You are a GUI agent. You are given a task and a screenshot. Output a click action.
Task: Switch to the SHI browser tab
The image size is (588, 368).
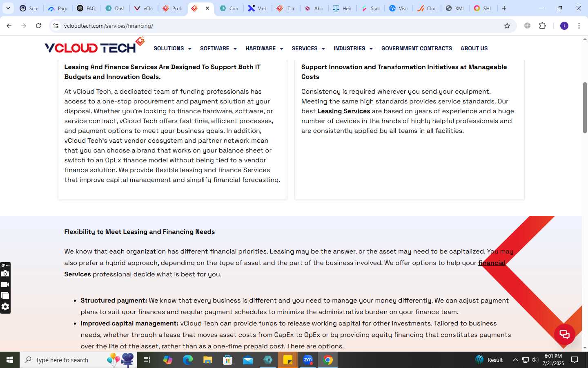[483, 8]
